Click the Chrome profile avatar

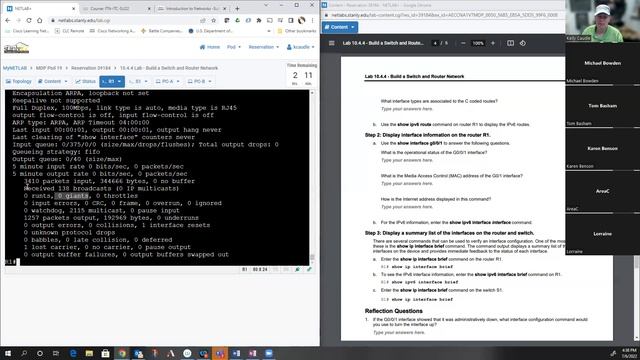pyautogui.click(x=302, y=20)
